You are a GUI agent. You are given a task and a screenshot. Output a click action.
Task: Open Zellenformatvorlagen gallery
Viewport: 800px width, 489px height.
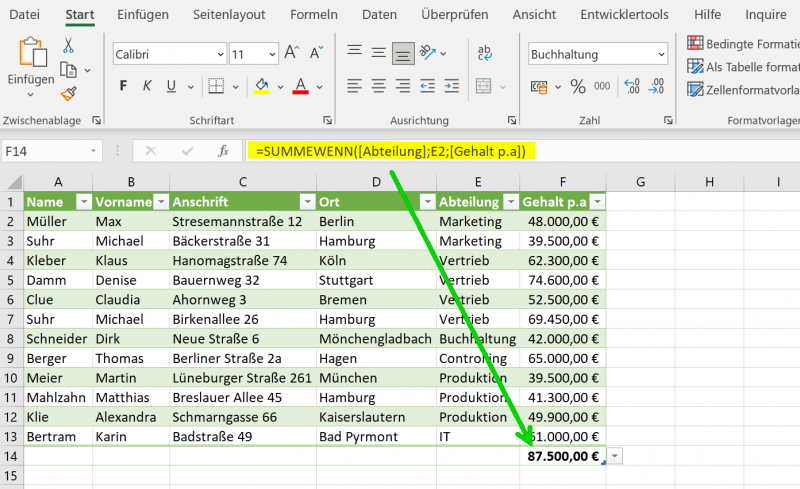pos(743,90)
